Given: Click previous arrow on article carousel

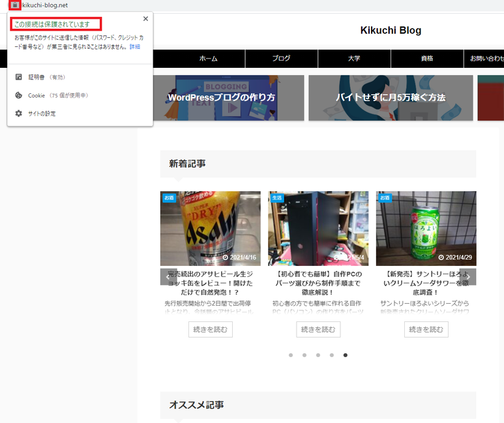Looking at the screenshot, I should [168, 277].
